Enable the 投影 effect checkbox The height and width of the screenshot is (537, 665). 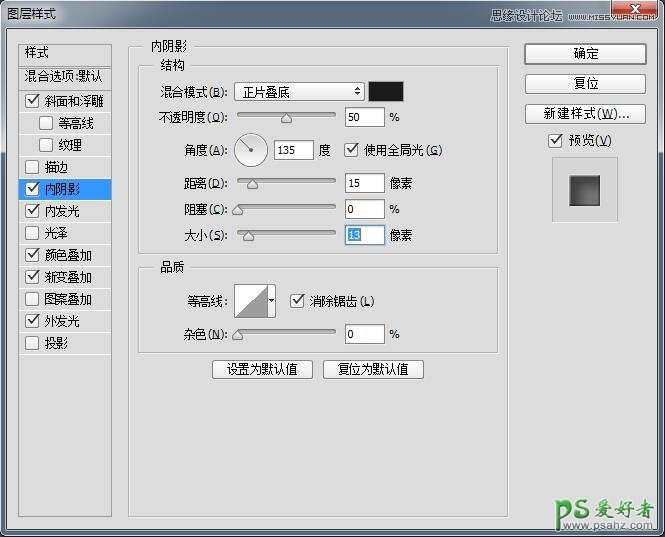click(x=33, y=343)
